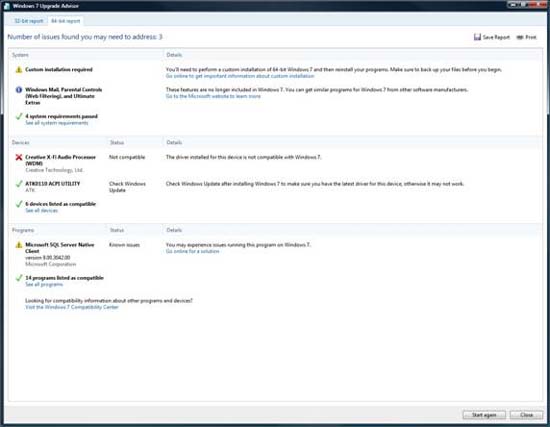Click the Save Report link text

496,37
